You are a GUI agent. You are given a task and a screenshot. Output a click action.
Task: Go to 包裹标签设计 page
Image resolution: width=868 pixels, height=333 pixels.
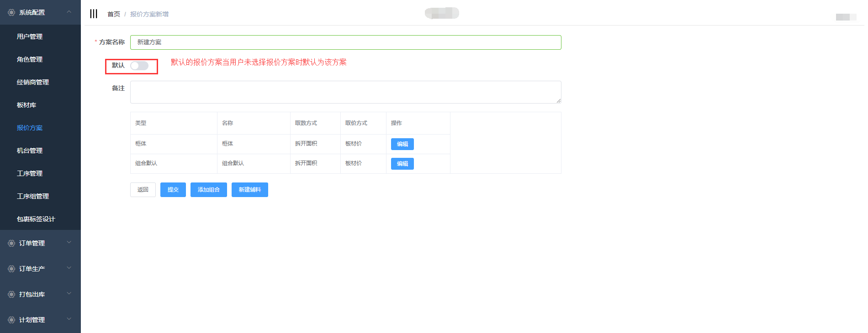click(x=36, y=219)
